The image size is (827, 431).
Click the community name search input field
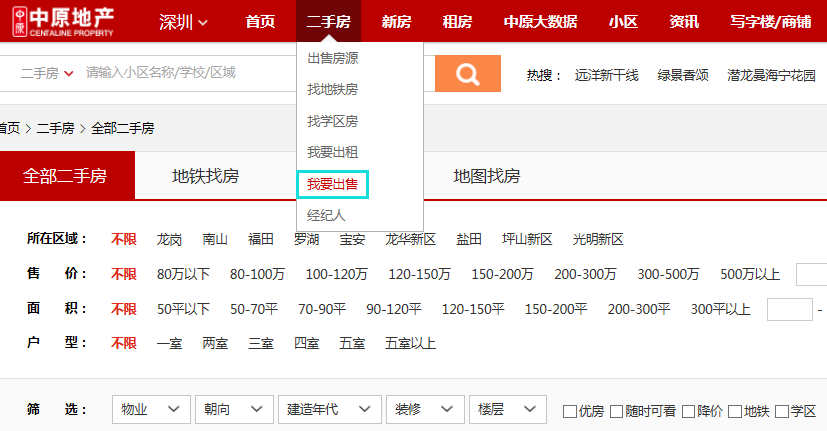(250, 73)
